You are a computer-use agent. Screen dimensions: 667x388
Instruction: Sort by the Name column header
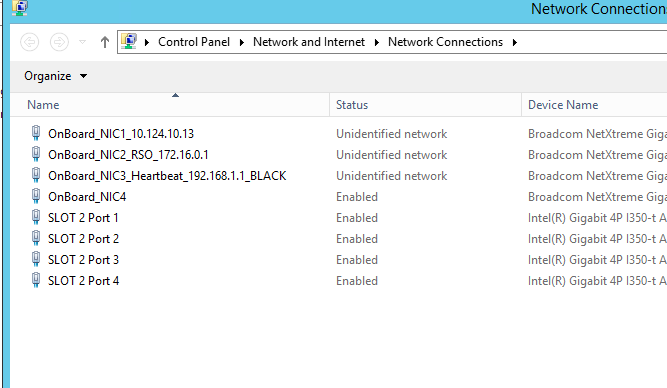(x=170, y=105)
